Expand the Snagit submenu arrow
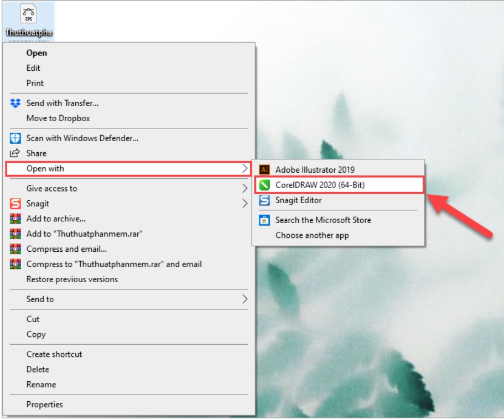 (245, 204)
